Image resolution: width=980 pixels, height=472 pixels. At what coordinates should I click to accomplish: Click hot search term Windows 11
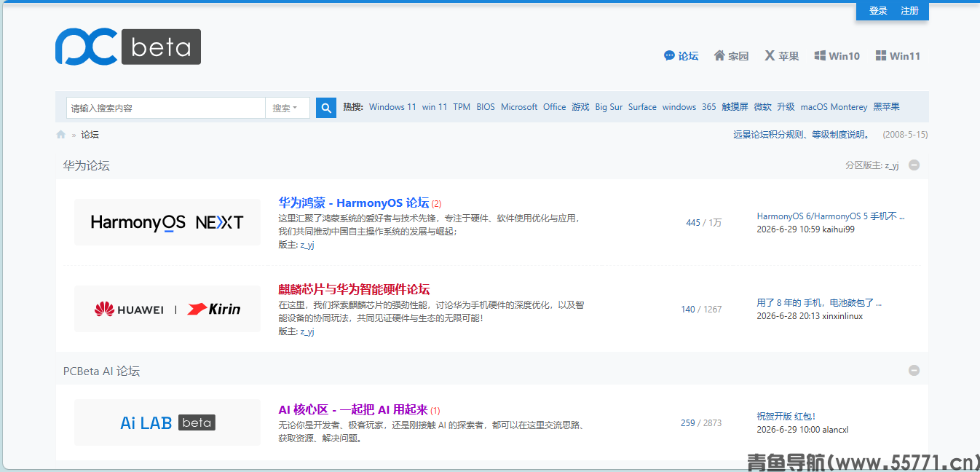(392, 107)
